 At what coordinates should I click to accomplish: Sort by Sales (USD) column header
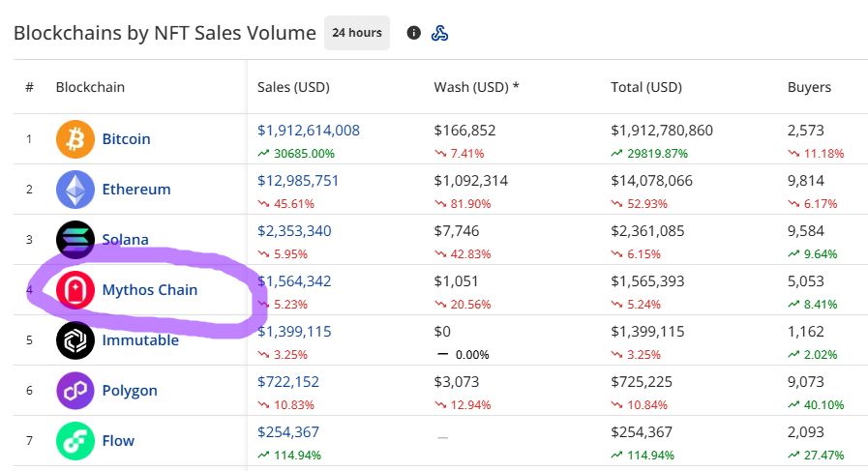(293, 87)
